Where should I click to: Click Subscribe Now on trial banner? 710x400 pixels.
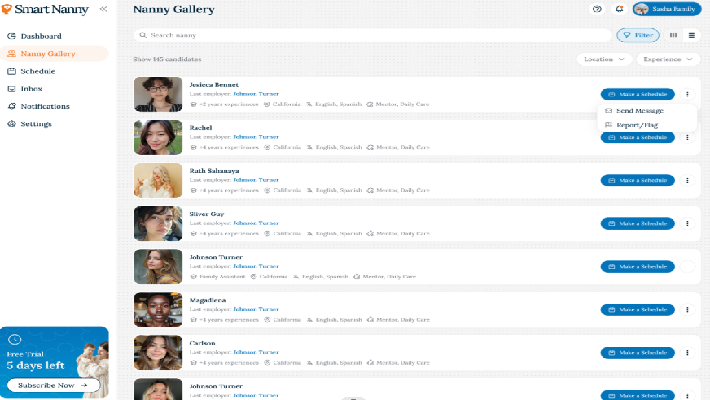(x=53, y=386)
